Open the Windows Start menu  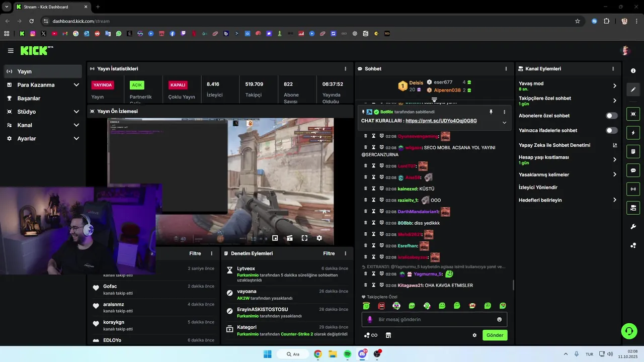[x=267, y=354]
